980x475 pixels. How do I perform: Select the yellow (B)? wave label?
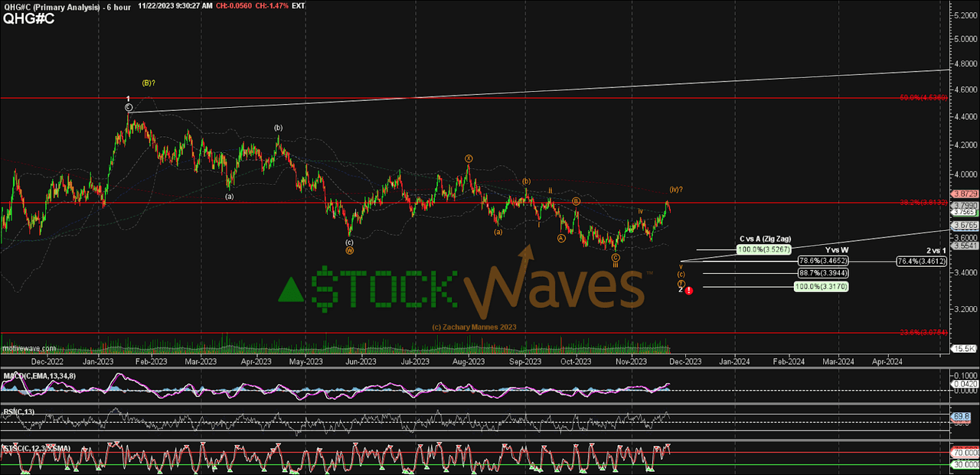pos(150,83)
